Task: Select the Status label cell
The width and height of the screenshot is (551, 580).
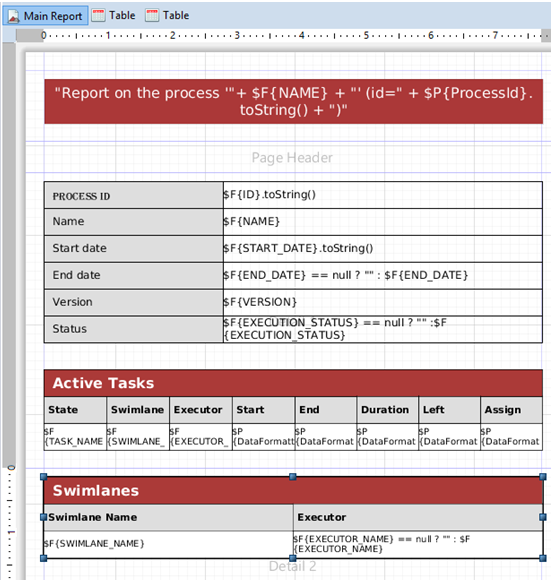Action: click(x=134, y=329)
